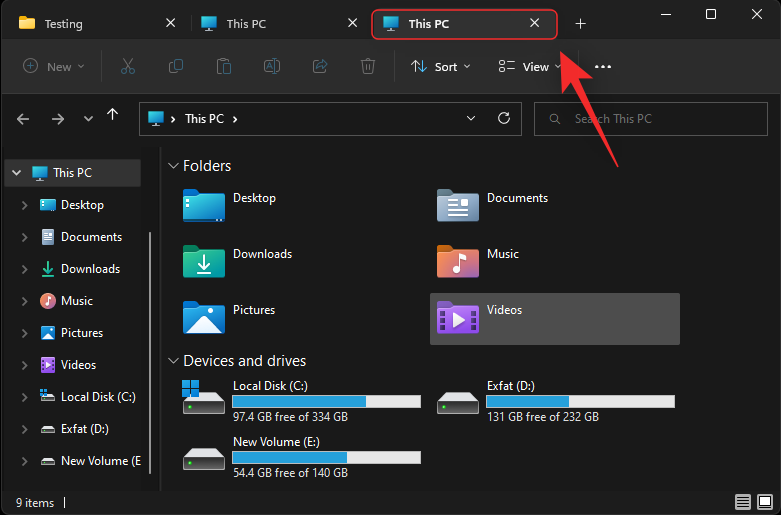The image size is (781, 515).
Task: Close the middle This PC tab
Action: [352, 23]
